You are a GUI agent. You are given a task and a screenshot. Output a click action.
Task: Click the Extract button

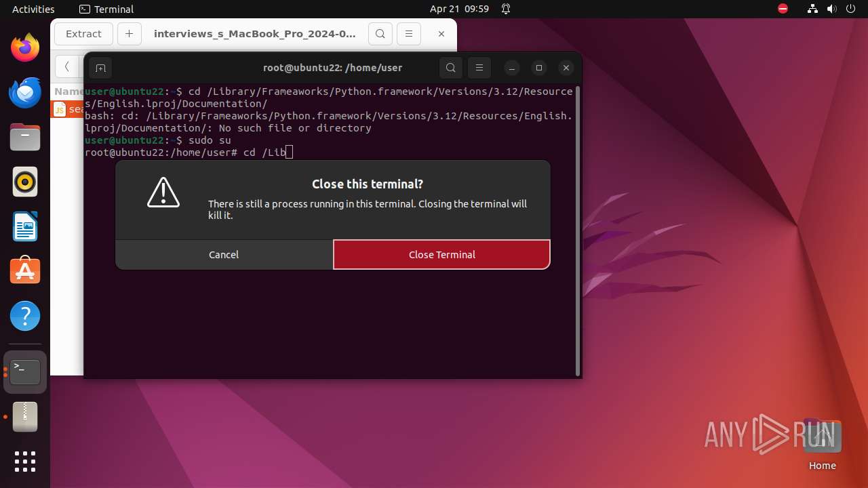[84, 34]
